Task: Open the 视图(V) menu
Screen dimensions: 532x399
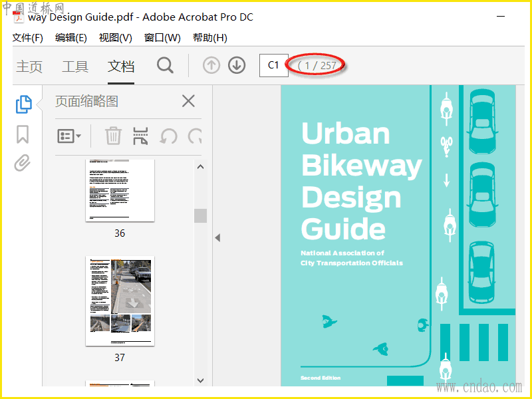Action: [115, 38]
